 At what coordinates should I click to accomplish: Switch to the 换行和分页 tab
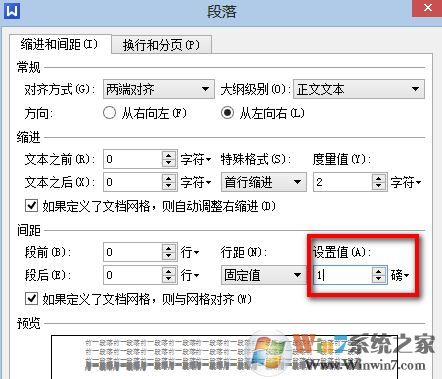161,45
